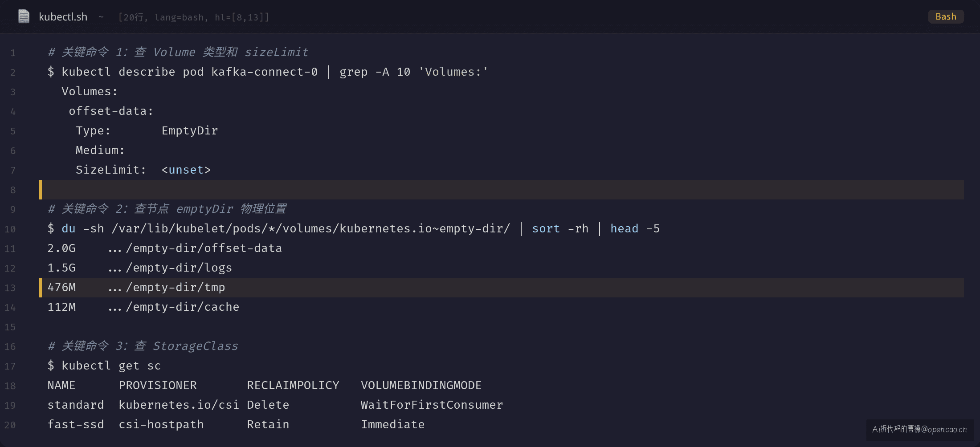The image size is (980, 447).
Task: Select the highlighted 476M tmp line
Action: (502, 288)
